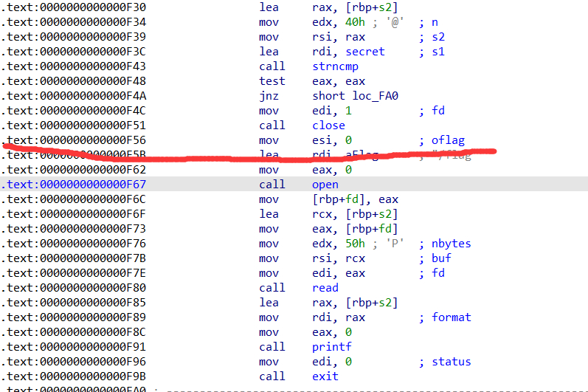Click the buf comment
588x392 pixels.
click(x=441, y=258)
